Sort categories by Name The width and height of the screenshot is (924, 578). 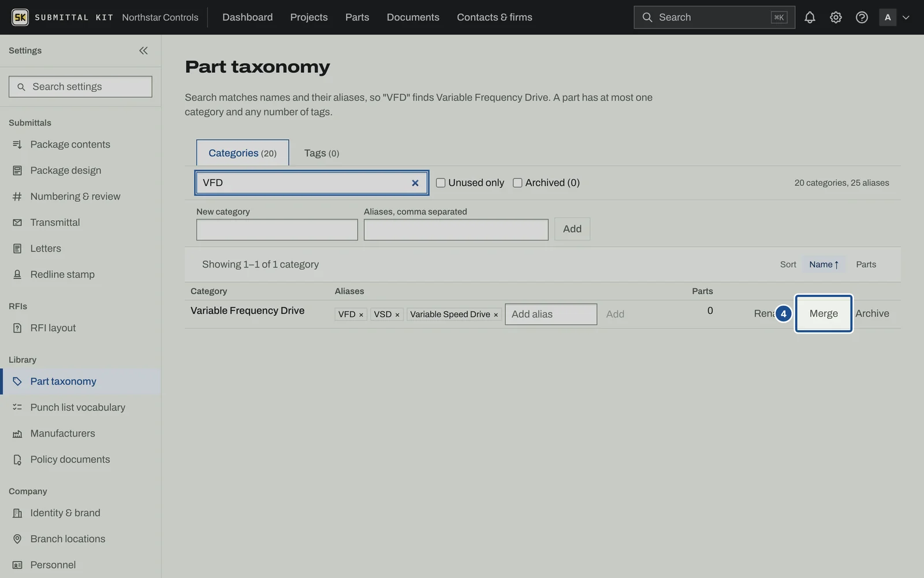[824, 264]
